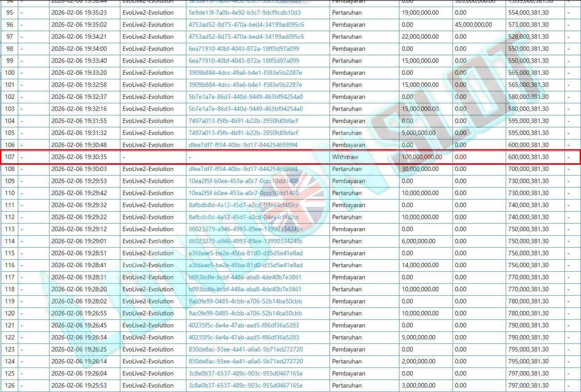Select transaction a3fdaae5 in row 116
Screen dimensions: 581x392
(245, 265)
